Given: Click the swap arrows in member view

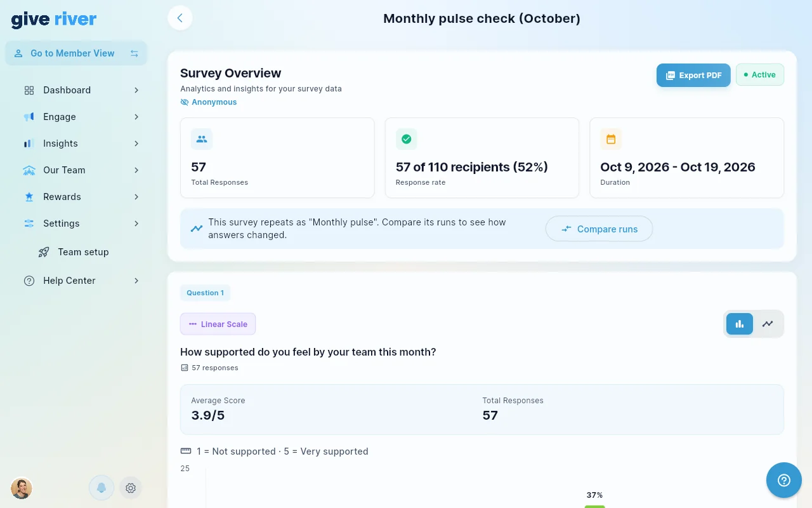Looking at the screenshot, I should click(x=134, y=53).
